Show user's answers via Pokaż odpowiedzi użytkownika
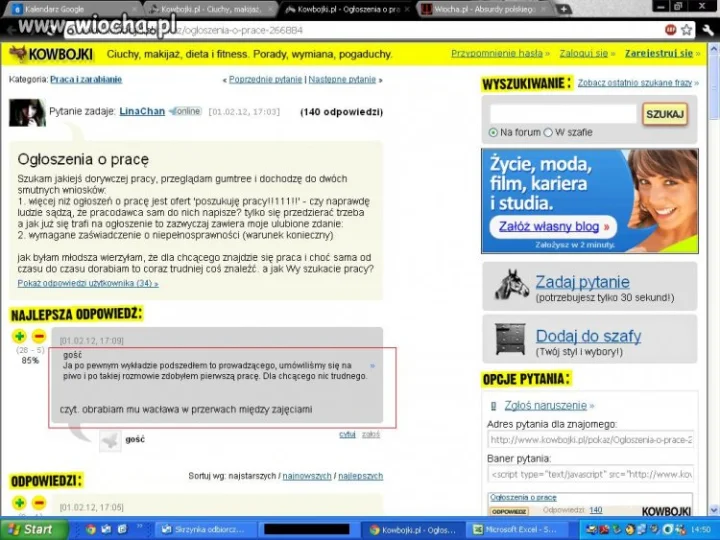The height and width of the screenshot is (540, 720). coord(86,283)
